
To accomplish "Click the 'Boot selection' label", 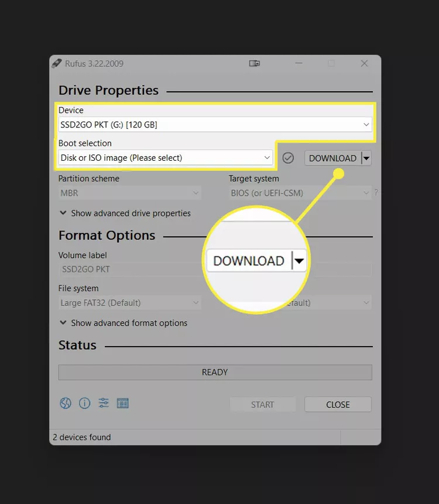I will click(85, 143).
